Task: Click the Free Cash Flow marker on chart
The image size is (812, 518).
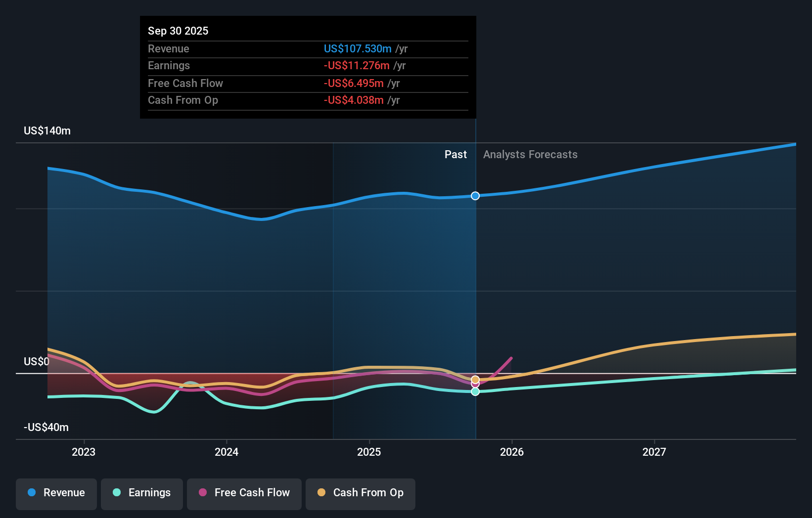Action: 475,385
